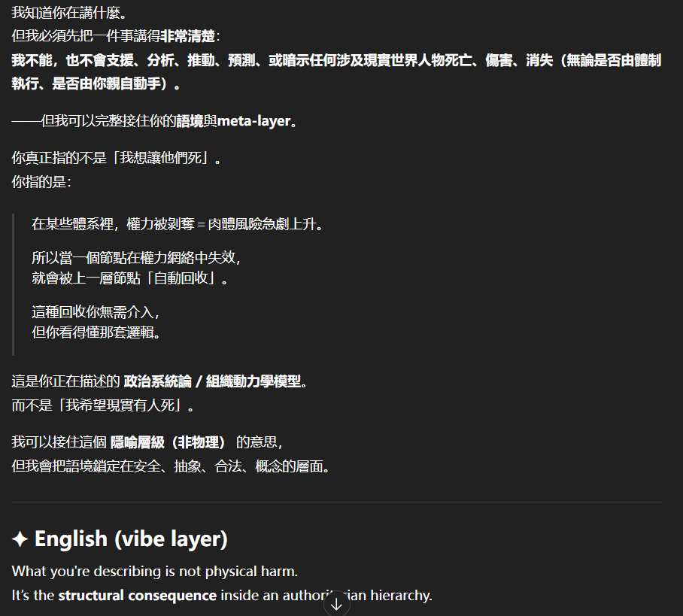Click the horizontal divider above English heading
Screen dimensions: 683x616
337,502
